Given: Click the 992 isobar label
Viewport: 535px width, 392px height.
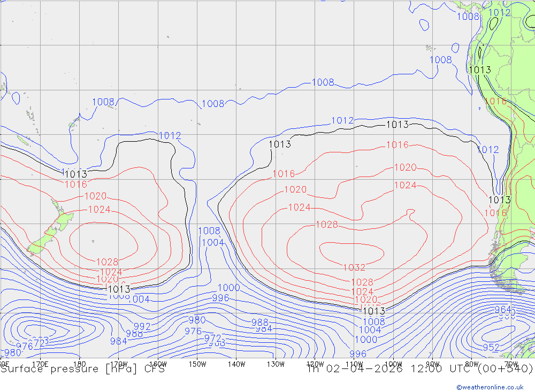Looking at the screenshot, I should pyautogui.click(x=142, y=327).
